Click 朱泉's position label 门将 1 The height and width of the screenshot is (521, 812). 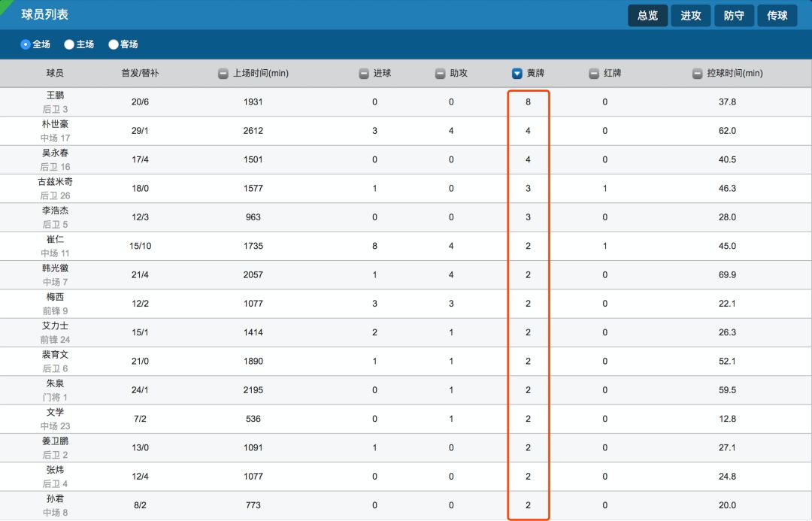(55, 397)
